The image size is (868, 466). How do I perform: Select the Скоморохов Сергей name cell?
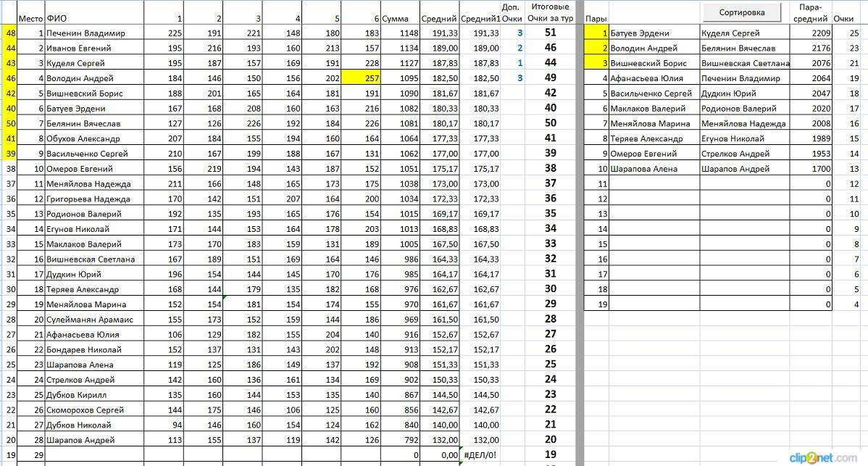coord(93,410)
